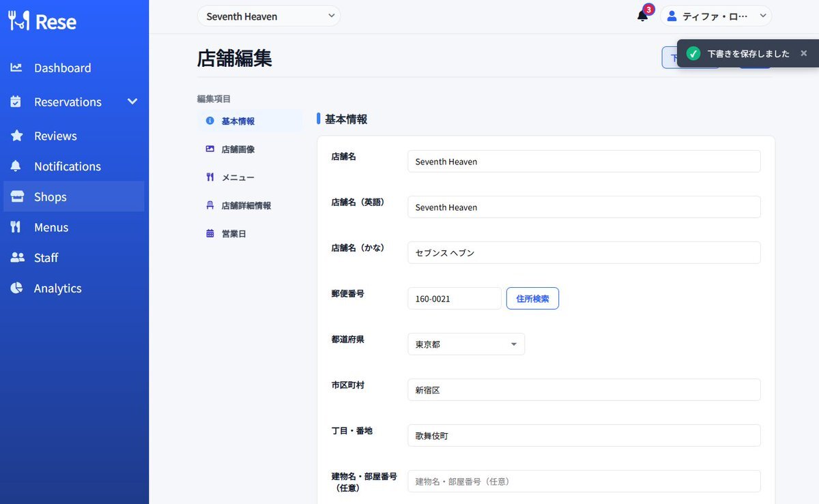The height and width of the screenshot is (504, 819).
Task: Open Dashboard via chart icon
Action: 16,68
